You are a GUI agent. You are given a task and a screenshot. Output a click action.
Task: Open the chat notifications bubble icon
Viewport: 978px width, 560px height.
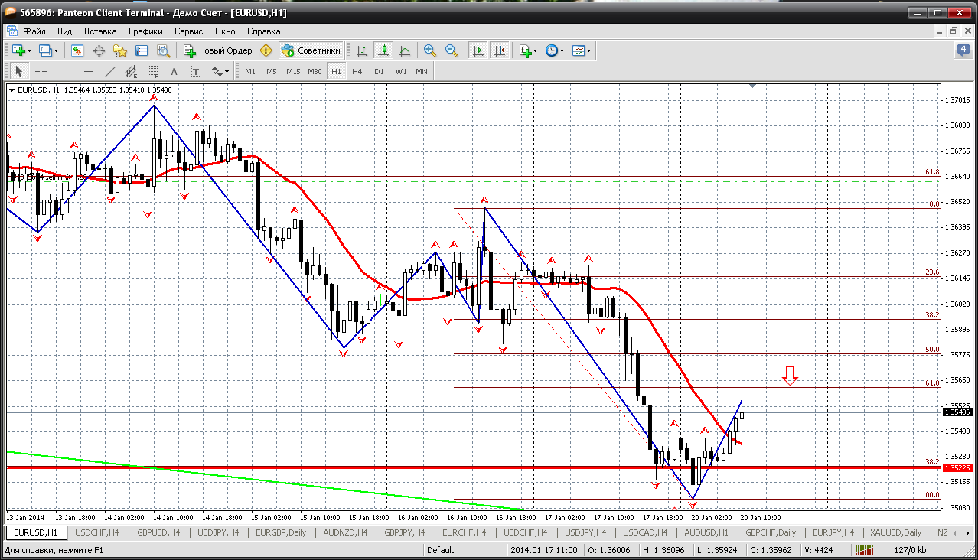click(x=963, y=50)
